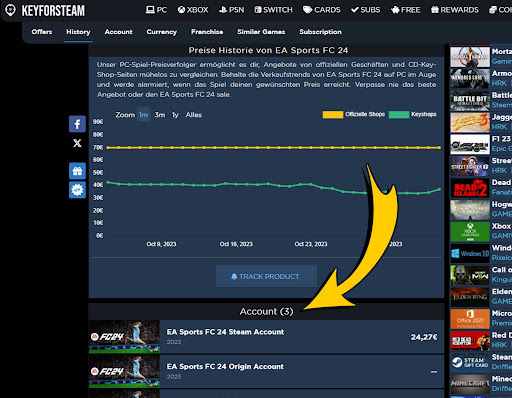Viewport: 512px width, 398px height.
Task: Select the History tab
Action: 78,32
